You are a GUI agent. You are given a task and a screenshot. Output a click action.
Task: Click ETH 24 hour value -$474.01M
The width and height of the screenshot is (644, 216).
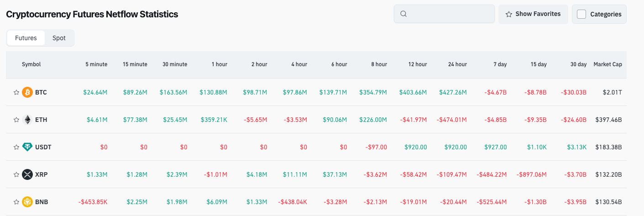point(452,120)
